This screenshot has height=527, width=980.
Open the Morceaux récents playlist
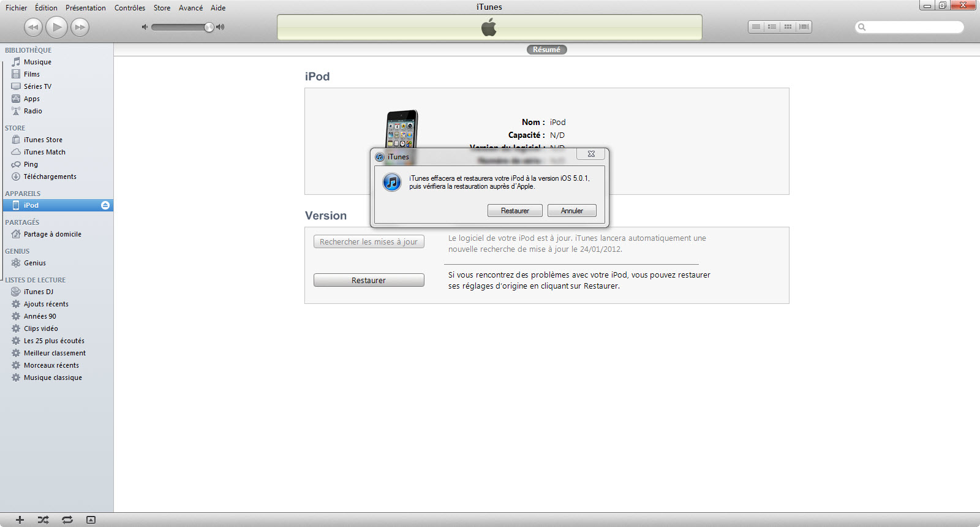pyautogui.click(x=51, y=365)
